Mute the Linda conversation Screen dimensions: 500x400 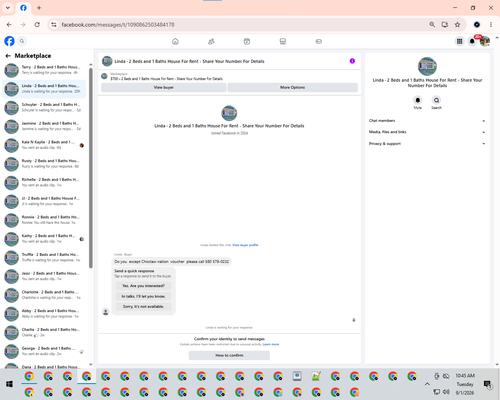418,100
